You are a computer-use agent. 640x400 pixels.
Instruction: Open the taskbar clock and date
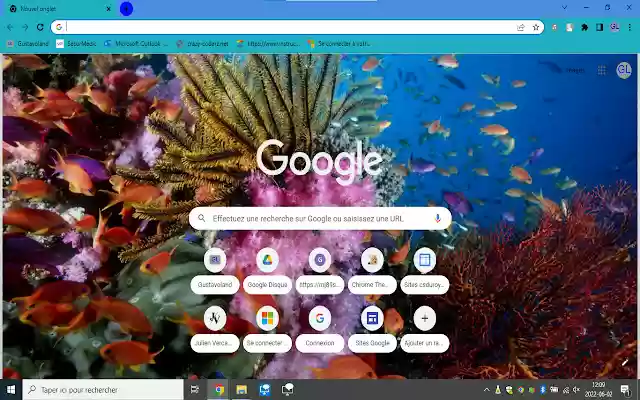(x=598, y=390)
